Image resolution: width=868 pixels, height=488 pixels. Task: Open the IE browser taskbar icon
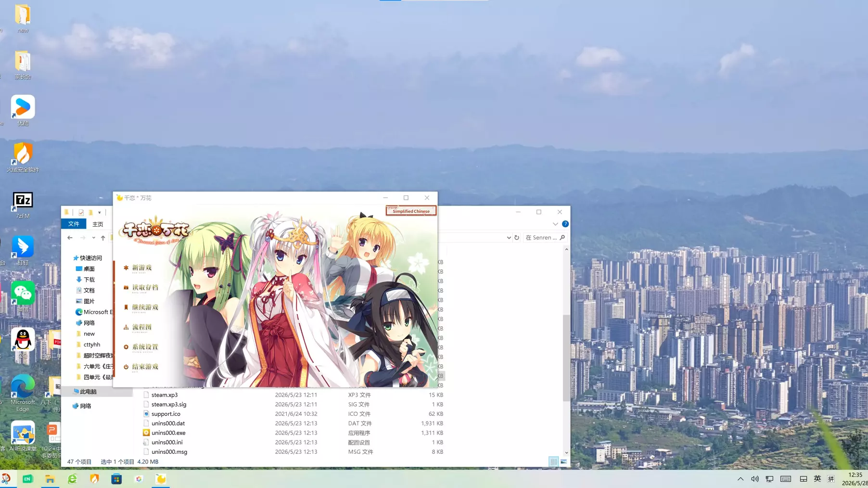pyautogui.click(x=72, y=479)
